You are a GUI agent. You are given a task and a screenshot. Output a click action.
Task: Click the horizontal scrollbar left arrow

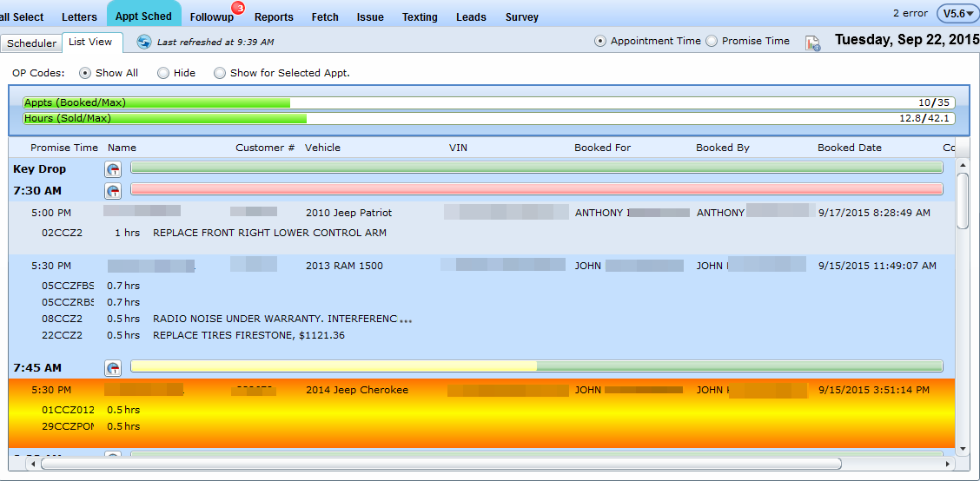click(x=33, y=464)
